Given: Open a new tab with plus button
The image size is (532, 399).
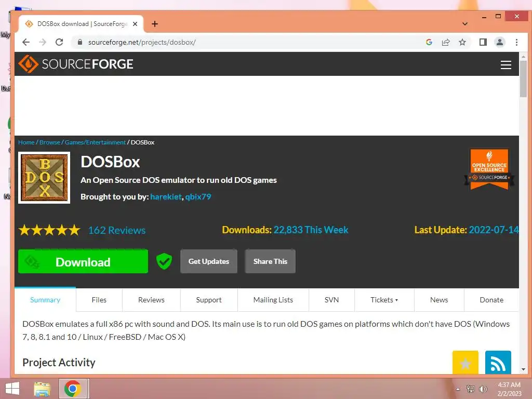Looking at the screenshot, I should click(x=155, y=24).
